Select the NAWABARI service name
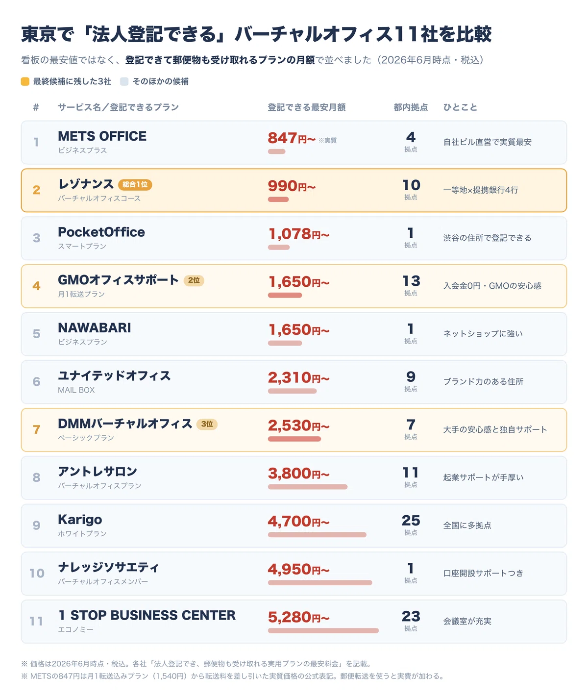The image size is (588, 700). coord(95,328)
